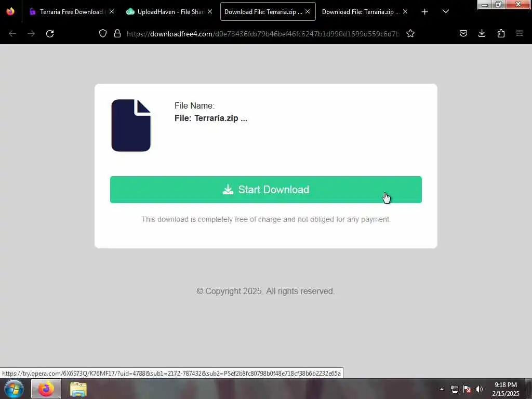Image resolution: width=532 pixels, height=399 pixels.
Task: Click the downloadfree4.com address bar
Action: point(263,34)
